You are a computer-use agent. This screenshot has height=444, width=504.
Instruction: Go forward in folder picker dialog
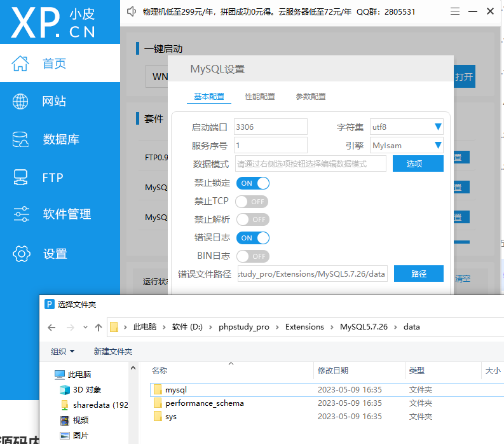[x=70, y=328]
